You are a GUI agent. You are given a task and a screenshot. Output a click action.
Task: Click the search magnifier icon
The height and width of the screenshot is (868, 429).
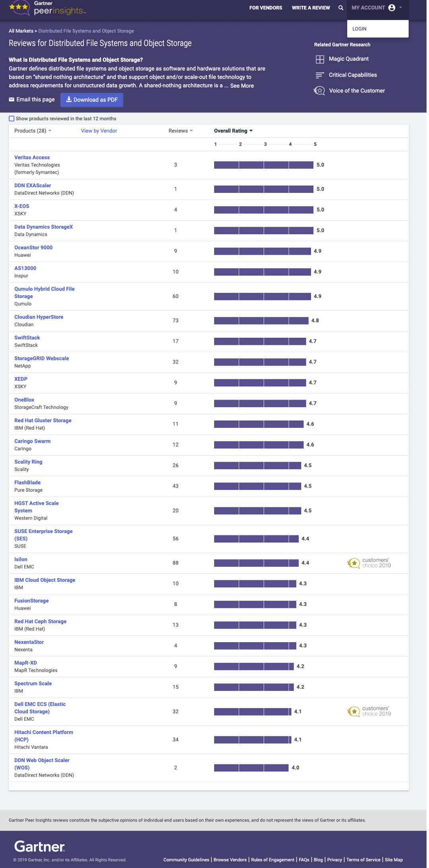340,8
